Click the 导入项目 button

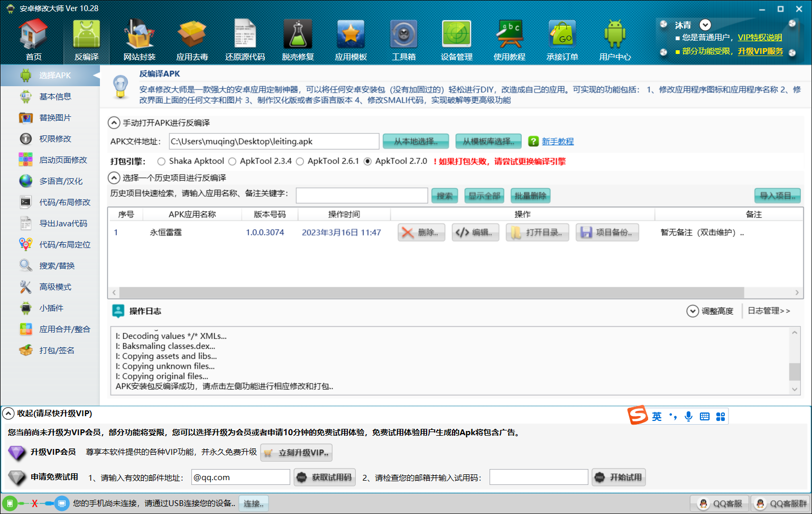click(778, 196)
